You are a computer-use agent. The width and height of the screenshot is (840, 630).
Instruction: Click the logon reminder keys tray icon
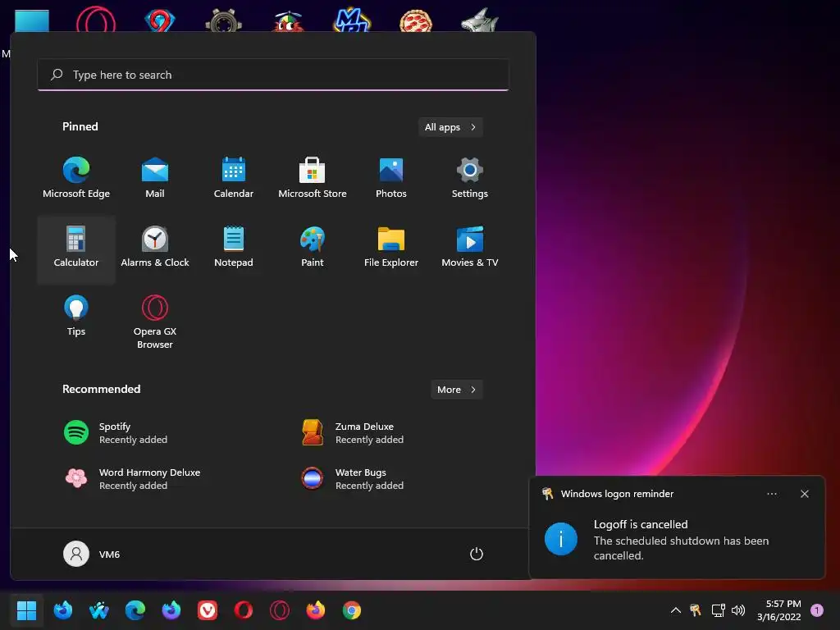(696, 610)
